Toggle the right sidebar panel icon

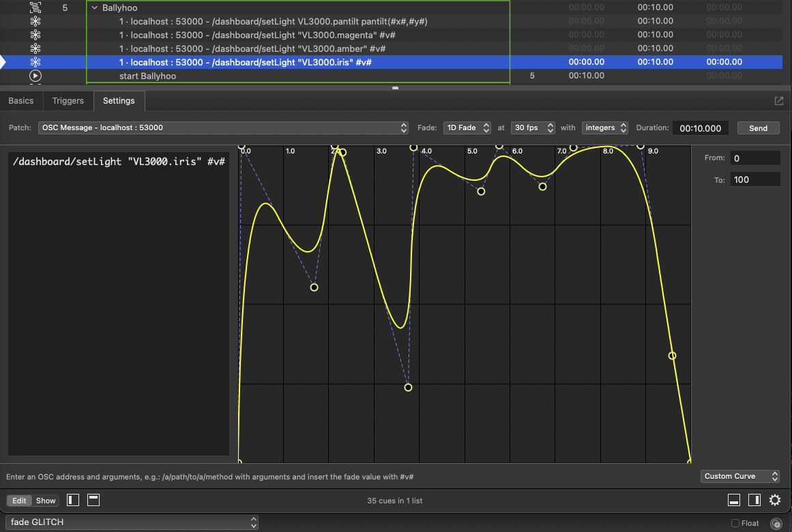[754, 501]
